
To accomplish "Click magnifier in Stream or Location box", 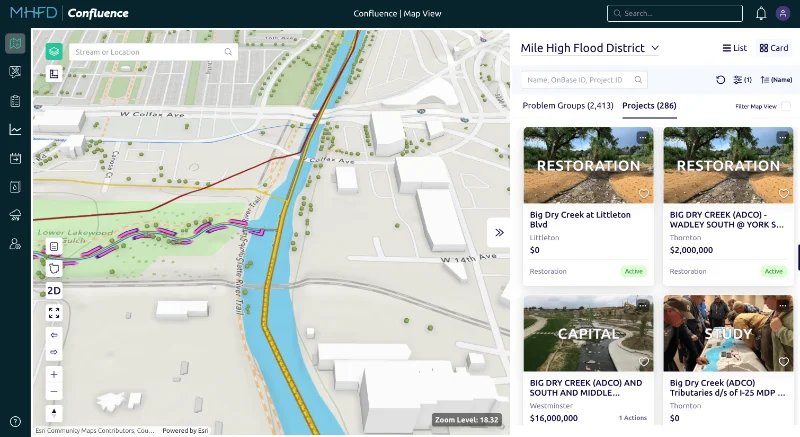I will coord(228,52).
